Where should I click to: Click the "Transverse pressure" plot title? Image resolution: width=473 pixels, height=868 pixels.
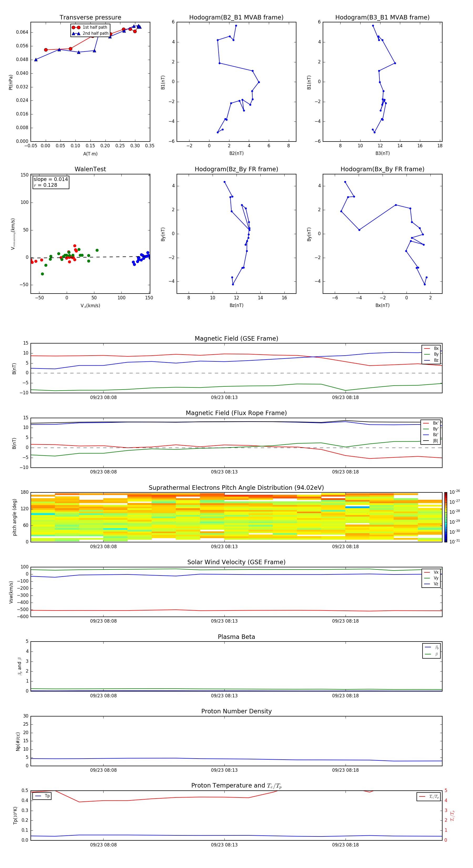point(90,18)
